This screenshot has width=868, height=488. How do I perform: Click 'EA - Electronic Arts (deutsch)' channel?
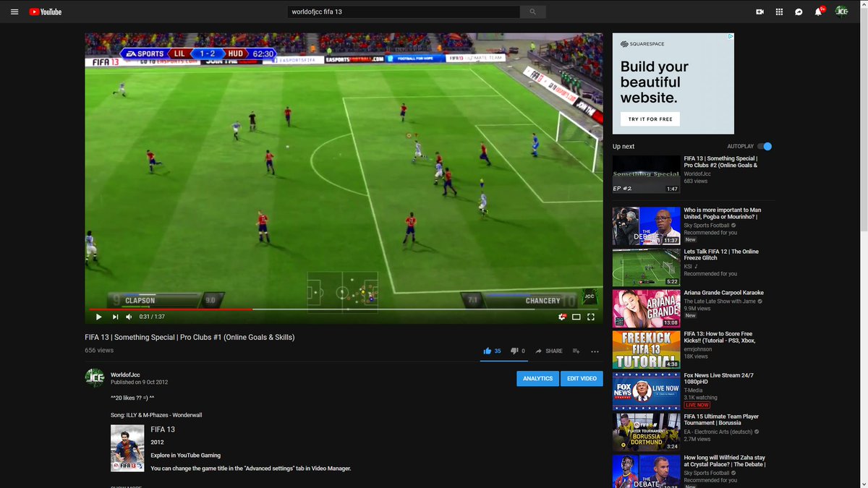click(720, 432)
